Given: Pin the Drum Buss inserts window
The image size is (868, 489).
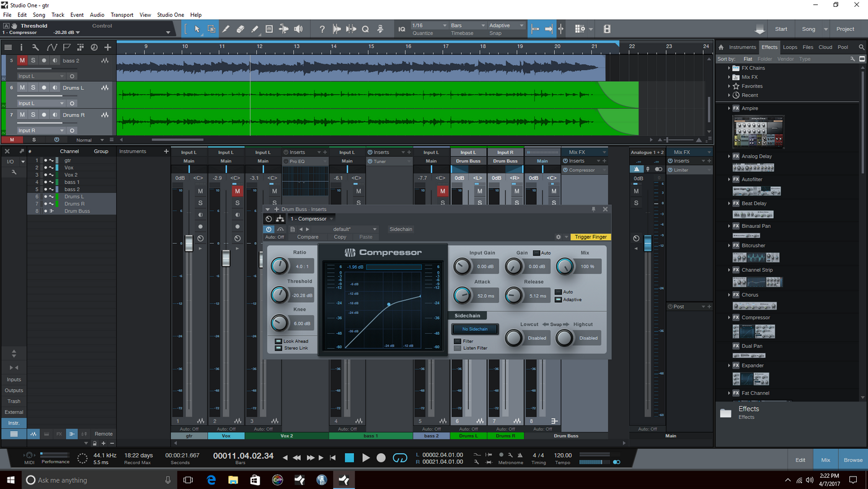Looking at the screenshot, I should [593, 209].
